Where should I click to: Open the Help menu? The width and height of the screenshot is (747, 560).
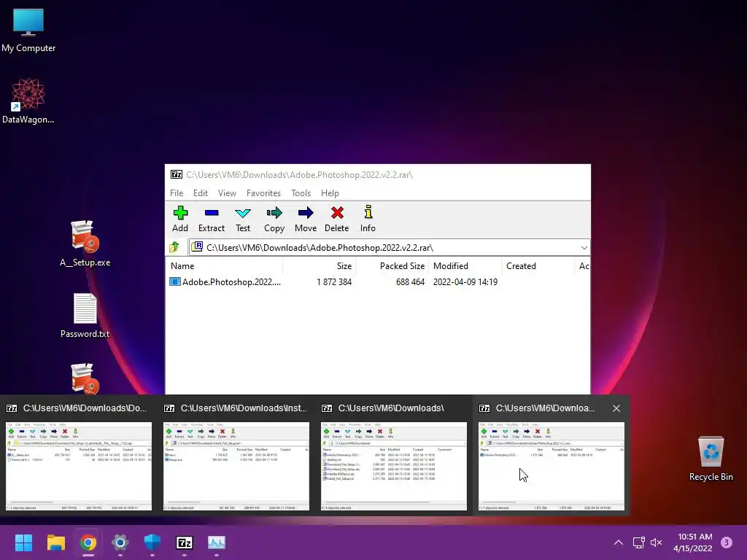pyautogui.click(x=330, y=192)
